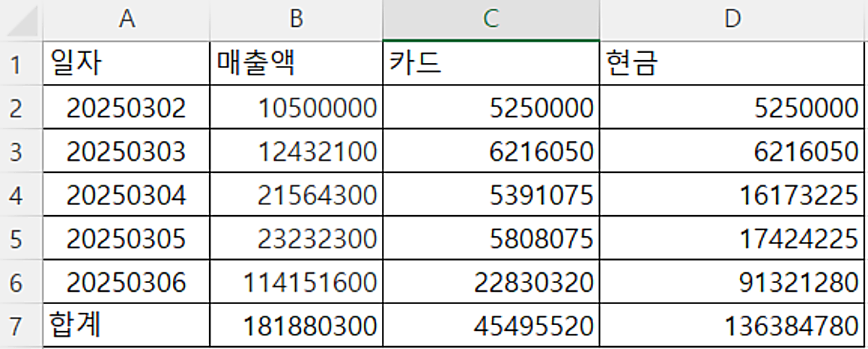
Task: Click cash total cell 136384780
Action: click(x=733, y=324)
